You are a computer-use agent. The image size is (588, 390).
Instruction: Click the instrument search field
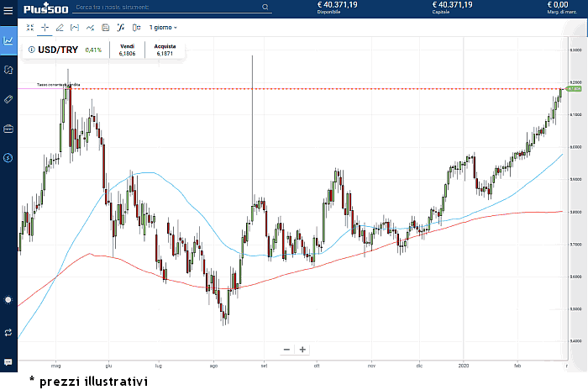pos(172,7)
